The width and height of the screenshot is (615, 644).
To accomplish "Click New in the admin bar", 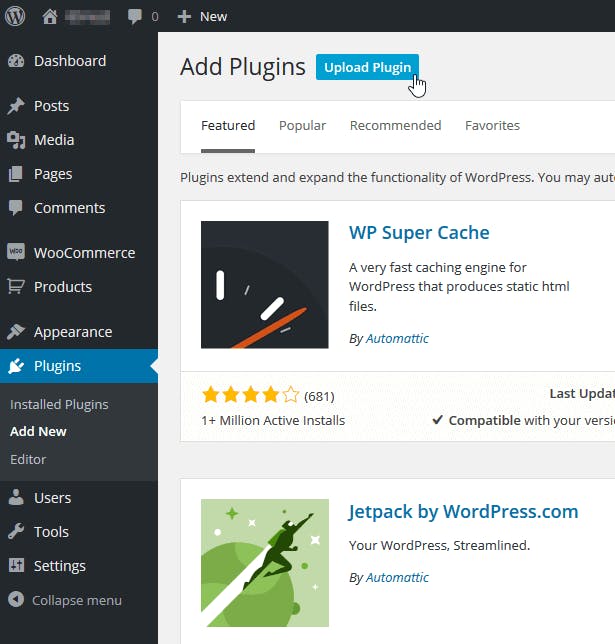I will pyautogui.click(x=214, y=16).
